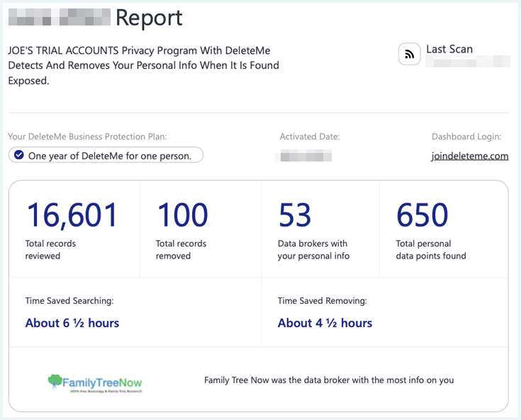Click the 'Total records removed' caption

181,250
